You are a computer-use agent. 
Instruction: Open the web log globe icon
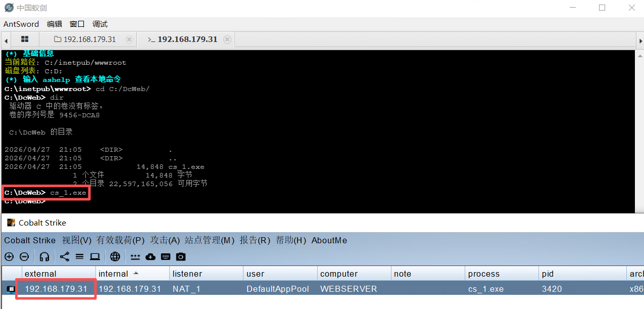pyautogui.click(x=115, y=257)
